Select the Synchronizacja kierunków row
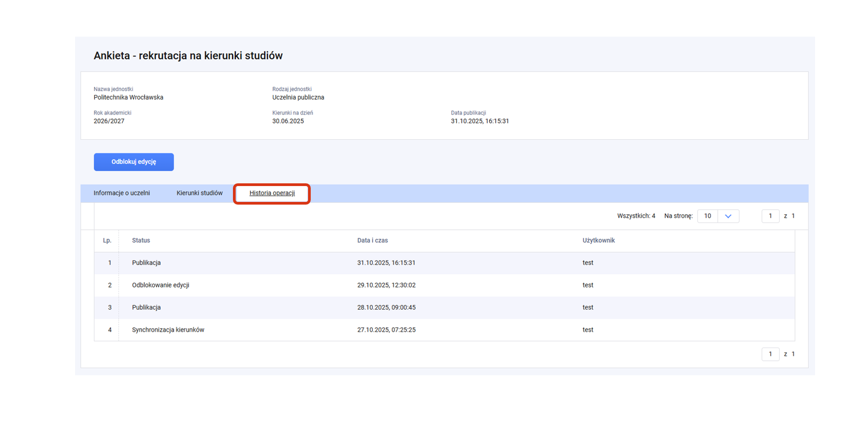The height and width of the screenshot is (435, 868). (168, 330)
